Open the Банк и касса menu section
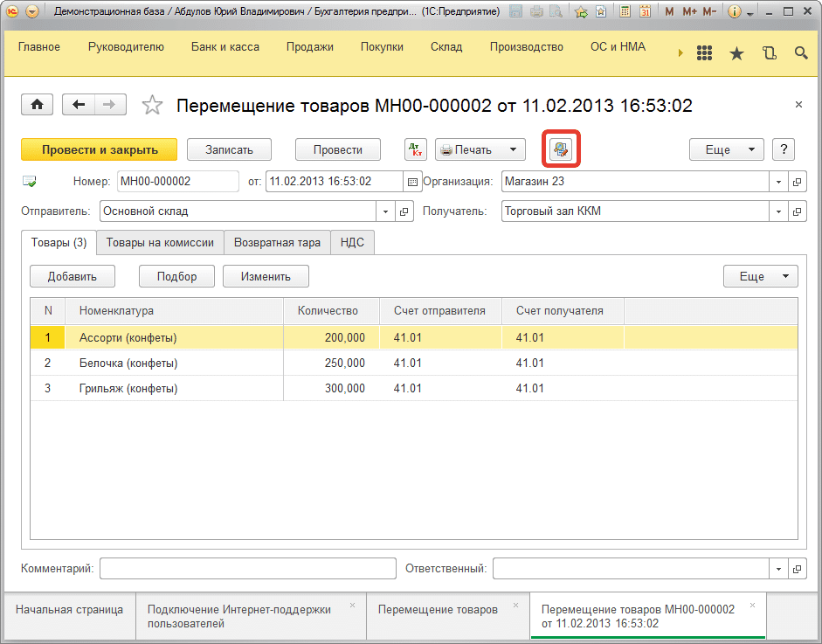 pyautogui.click(x=225, y=47)
